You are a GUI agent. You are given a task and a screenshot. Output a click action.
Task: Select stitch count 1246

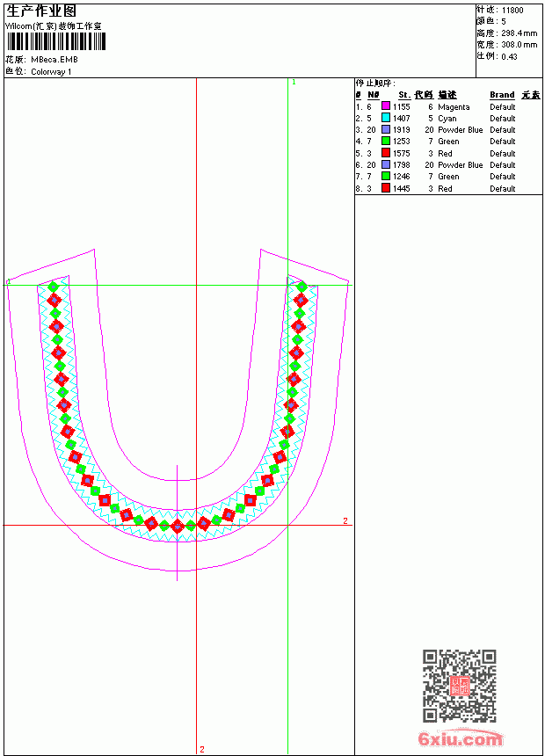(401, 177)
